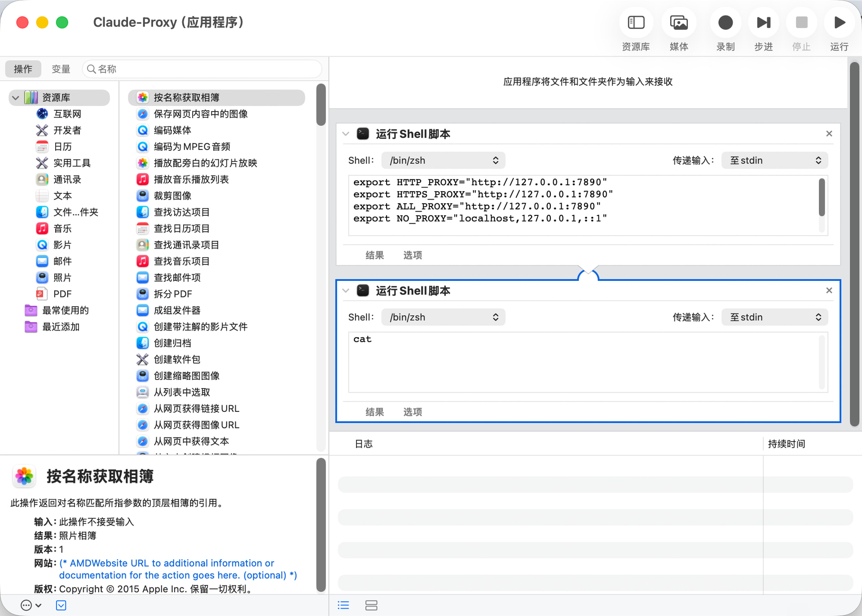The height and width of the screenshot is (616, 862).
Task: Click the 日志 log column header
Action: (364, 444)
